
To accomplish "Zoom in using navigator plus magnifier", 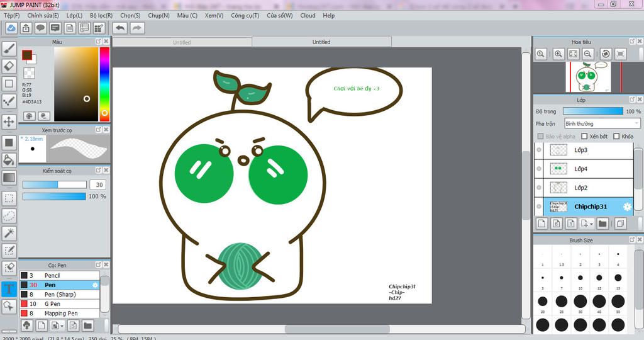I will 558,54.
